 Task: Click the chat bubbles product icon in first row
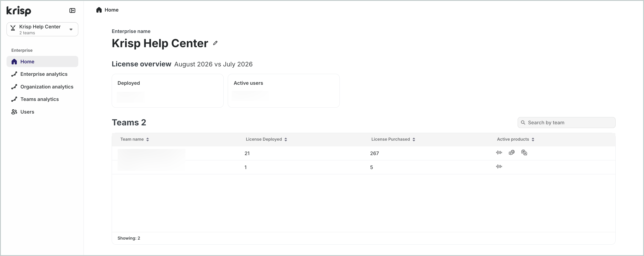point(512,153)
